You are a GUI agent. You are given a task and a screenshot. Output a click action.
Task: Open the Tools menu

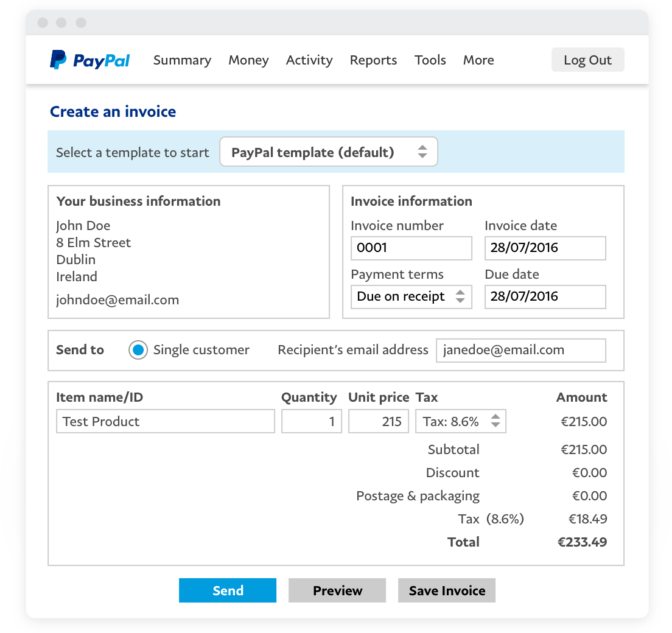pos(430,60)
